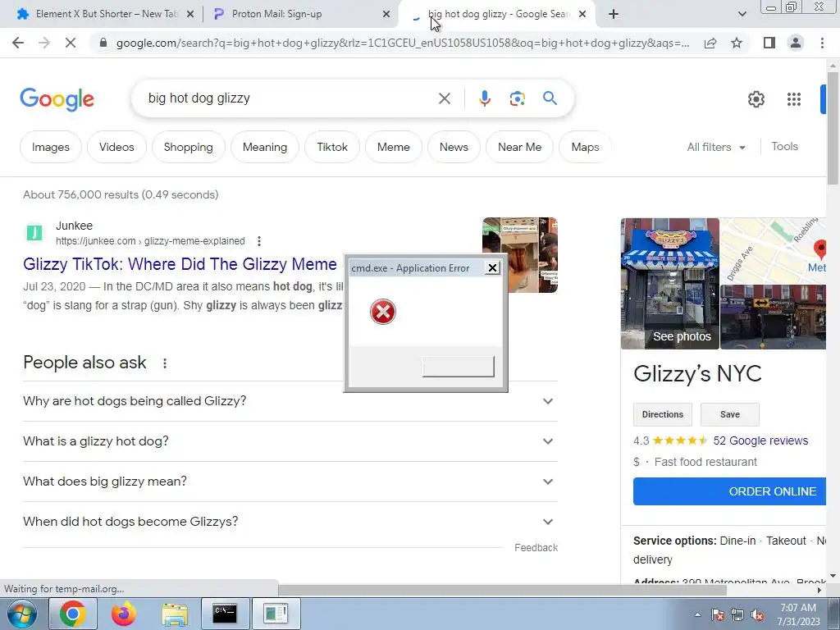The height and width of the screenshot is (630, 840).
Task: Open a new browser tab
Action: (x=614, y=14)
